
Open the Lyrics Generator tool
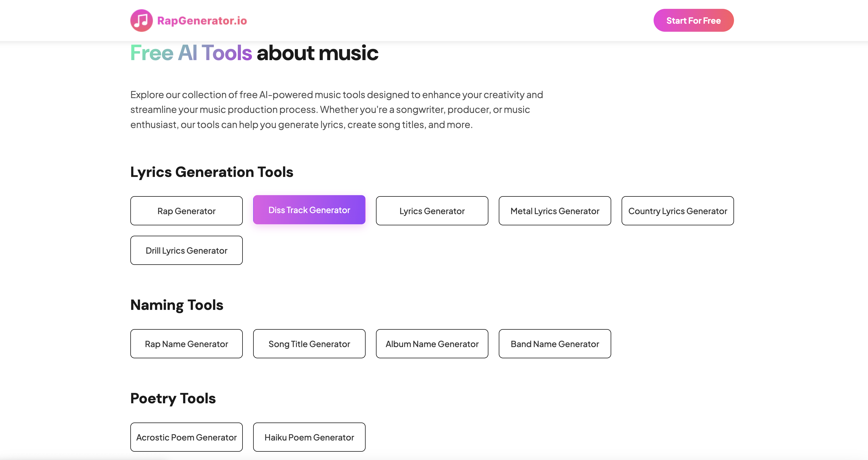pos(432,211)
